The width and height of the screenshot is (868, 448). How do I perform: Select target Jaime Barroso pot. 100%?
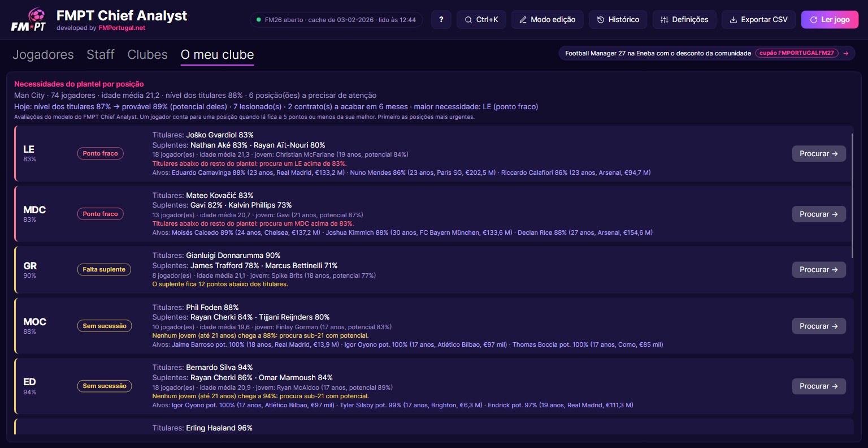255,344
